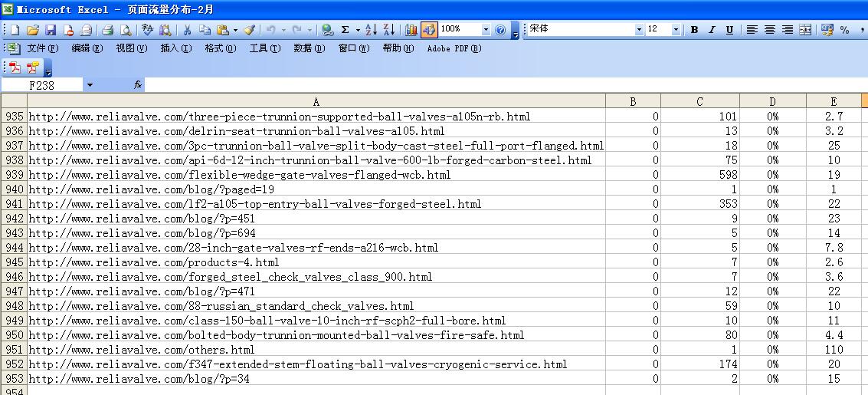Image resolution: width=868 pixels, height=395 pixels.
Task: Open the 帮助(H) menu
Action: tap(398, 48)
